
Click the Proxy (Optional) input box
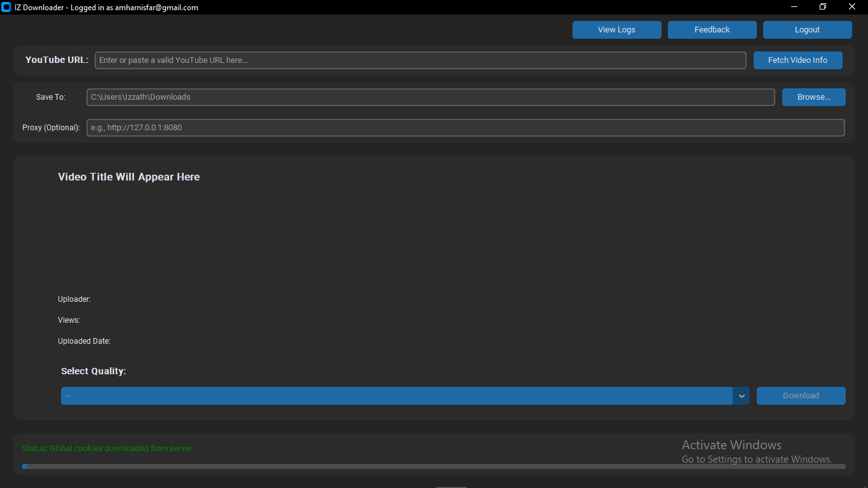(465, 127)
